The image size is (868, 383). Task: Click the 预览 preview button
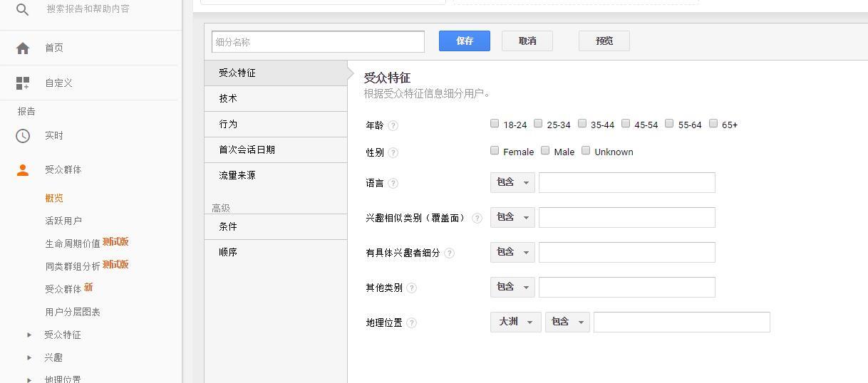click(x=604, y=41)
